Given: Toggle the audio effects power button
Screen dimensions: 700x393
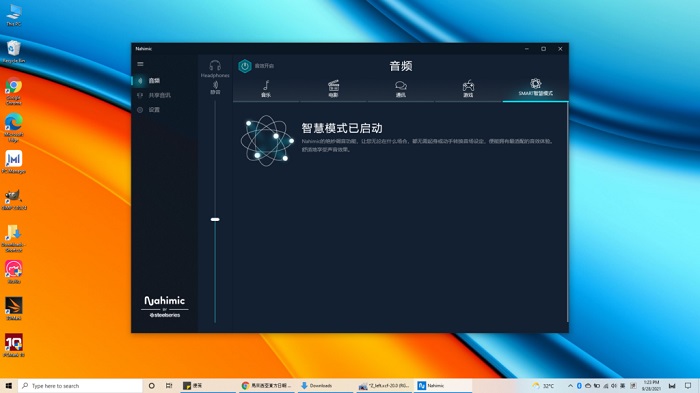Looking at the screenshot, I should click(245, 66).
